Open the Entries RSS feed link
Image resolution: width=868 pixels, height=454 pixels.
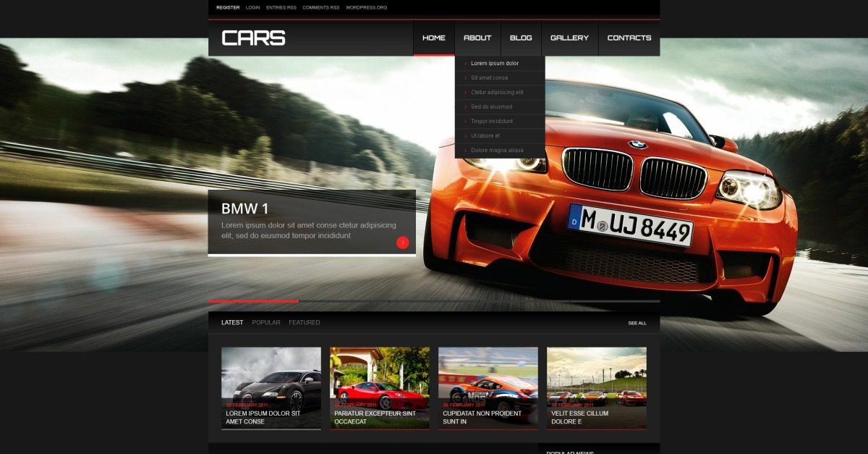281,7
